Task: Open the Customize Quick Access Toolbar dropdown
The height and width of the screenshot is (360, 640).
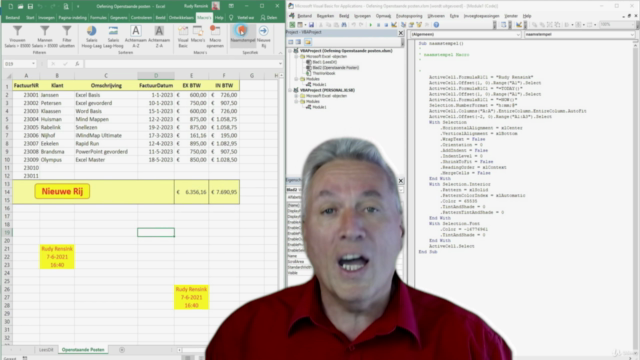Action: [78, 7]
